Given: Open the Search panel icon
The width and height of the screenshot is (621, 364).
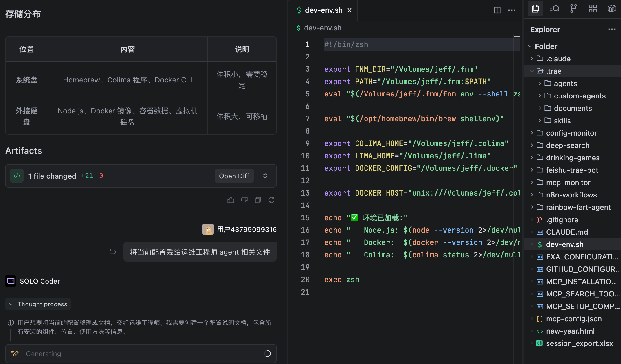Looking at the screenshot, I should tap(555, 8).
